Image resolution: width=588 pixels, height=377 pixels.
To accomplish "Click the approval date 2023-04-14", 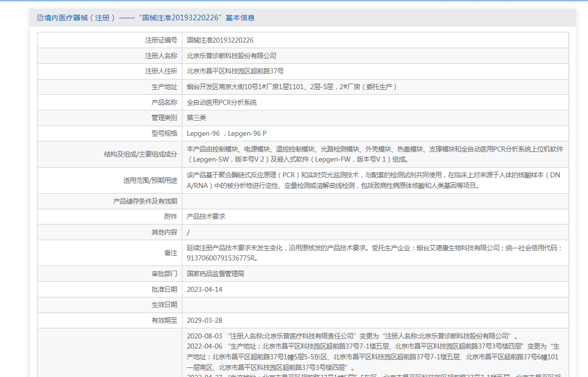I will point(204,289).
